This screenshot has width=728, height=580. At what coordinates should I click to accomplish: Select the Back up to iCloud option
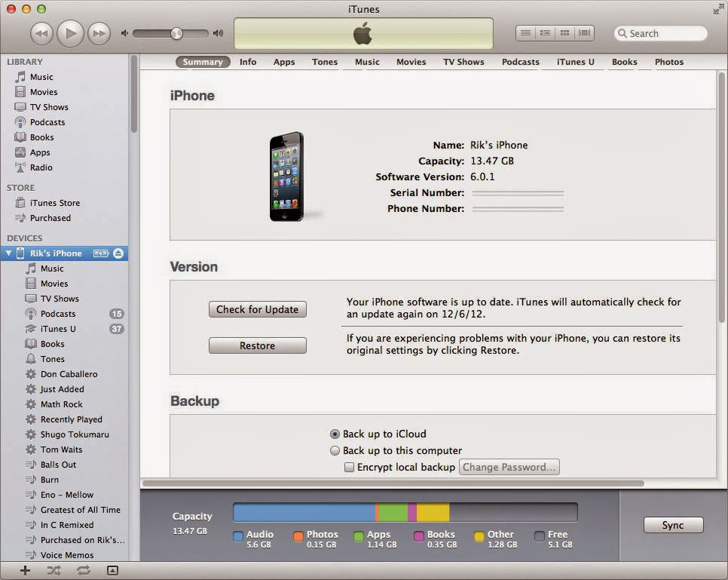(335, 434)
